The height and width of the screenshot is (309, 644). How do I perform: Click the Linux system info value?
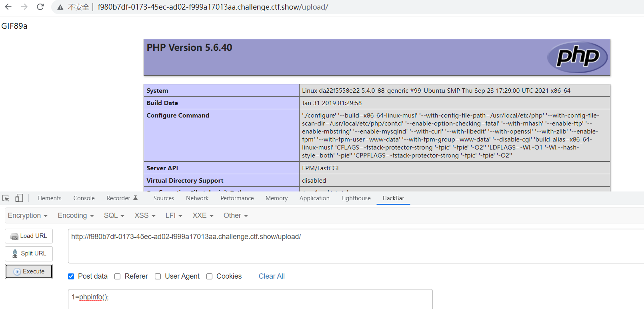coord(436,91)
